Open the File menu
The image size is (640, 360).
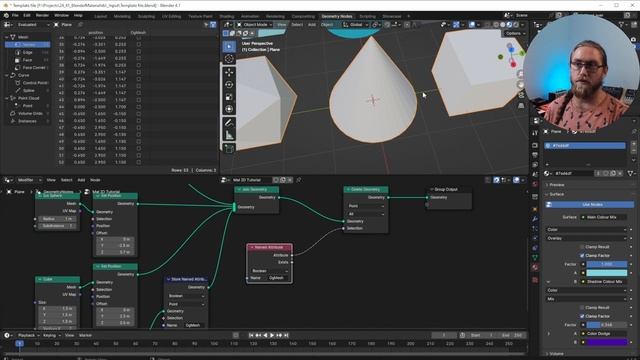pos(15,15)
